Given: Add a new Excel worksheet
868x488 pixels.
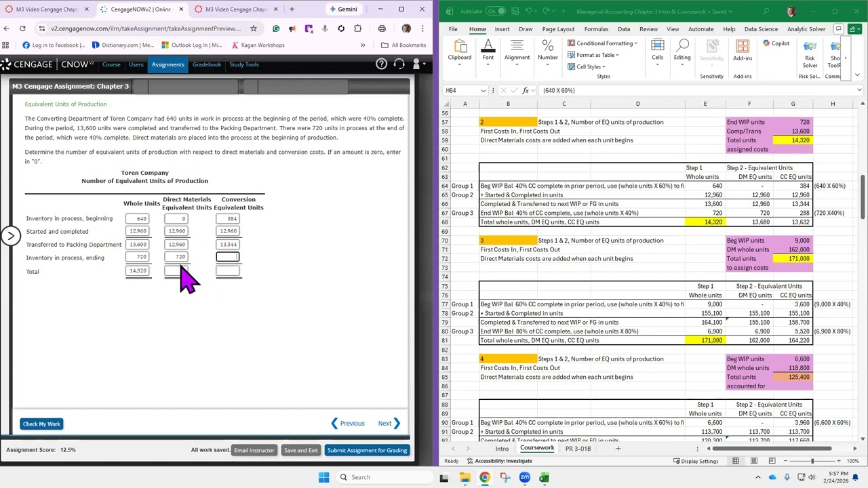Looking at the screenshot, I should coord(618,449).
